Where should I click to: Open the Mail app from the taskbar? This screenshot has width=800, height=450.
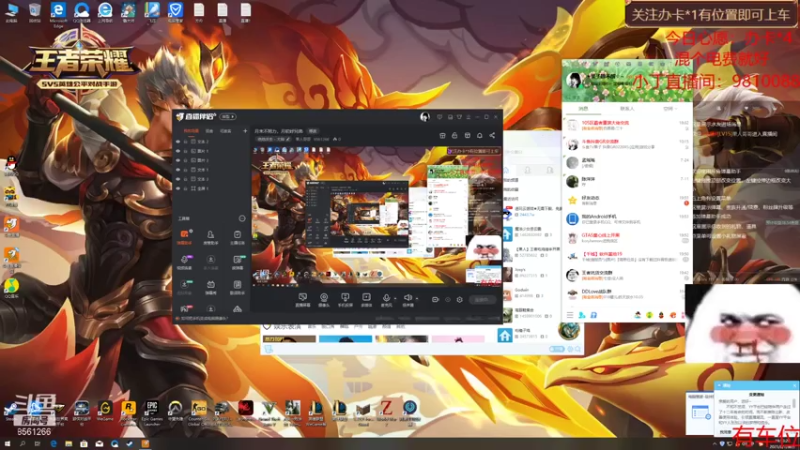(99, 444)
